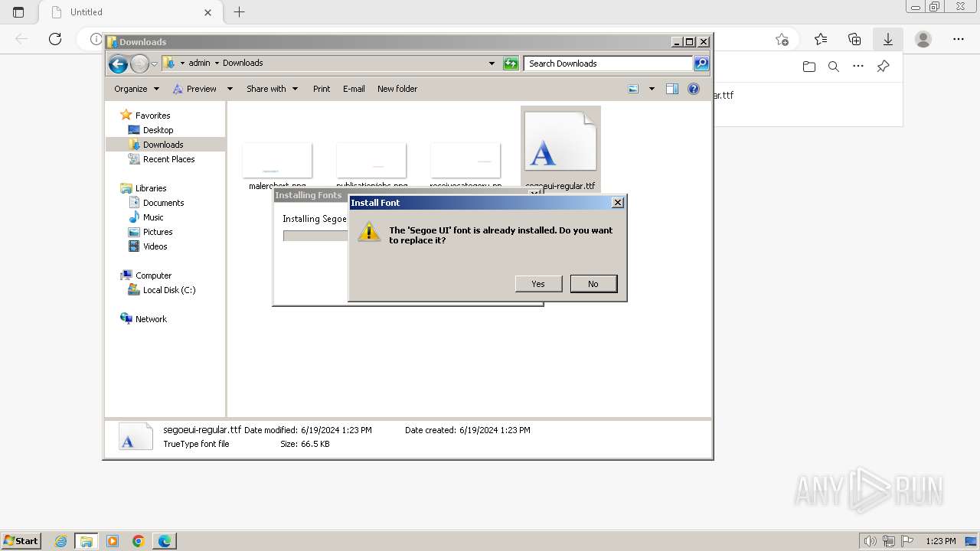Click the Preview toolbar button
This screenshot has height=551, width=980.
194,89
